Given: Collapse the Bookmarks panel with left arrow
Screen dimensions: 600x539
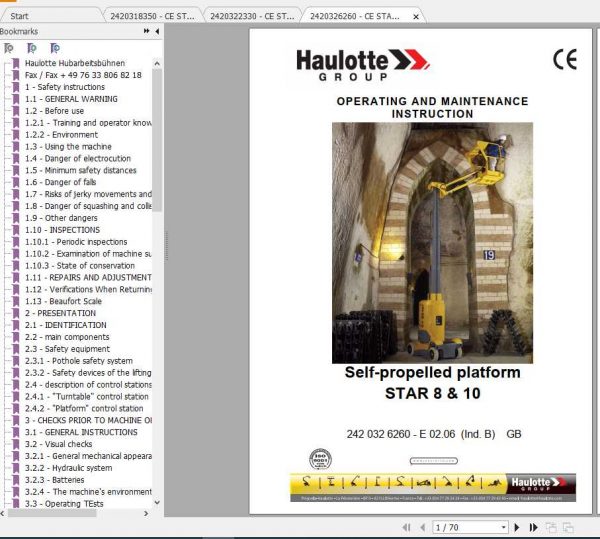Looking at the screenshot, I should pyautogui.click(x=156, y=32).
